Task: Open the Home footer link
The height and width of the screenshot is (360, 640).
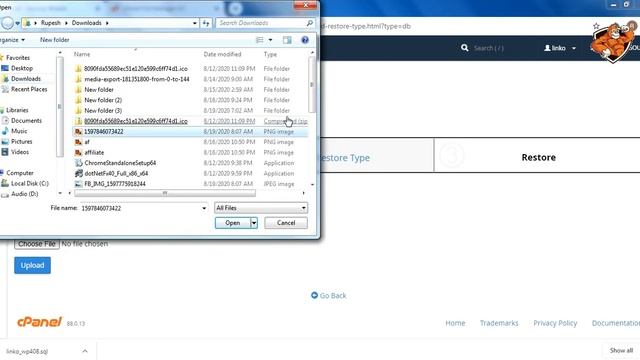Action: click(x=455, y=323)
